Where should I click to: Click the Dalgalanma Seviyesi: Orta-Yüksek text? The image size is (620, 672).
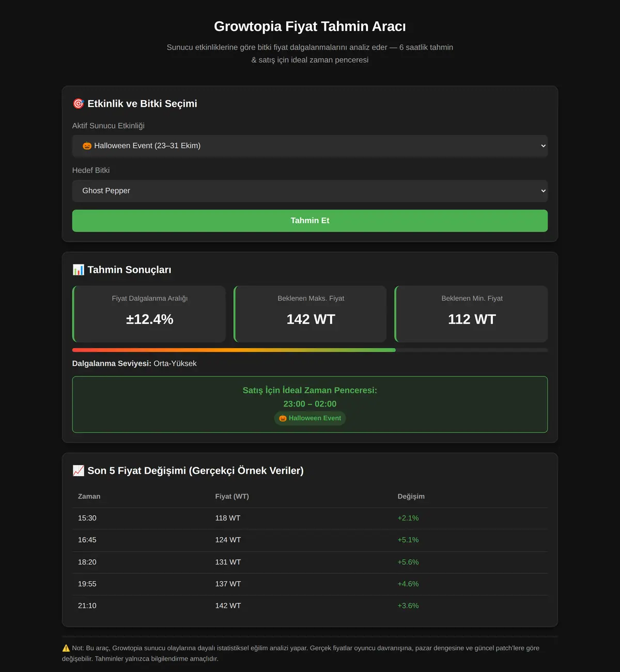point(134,364)
